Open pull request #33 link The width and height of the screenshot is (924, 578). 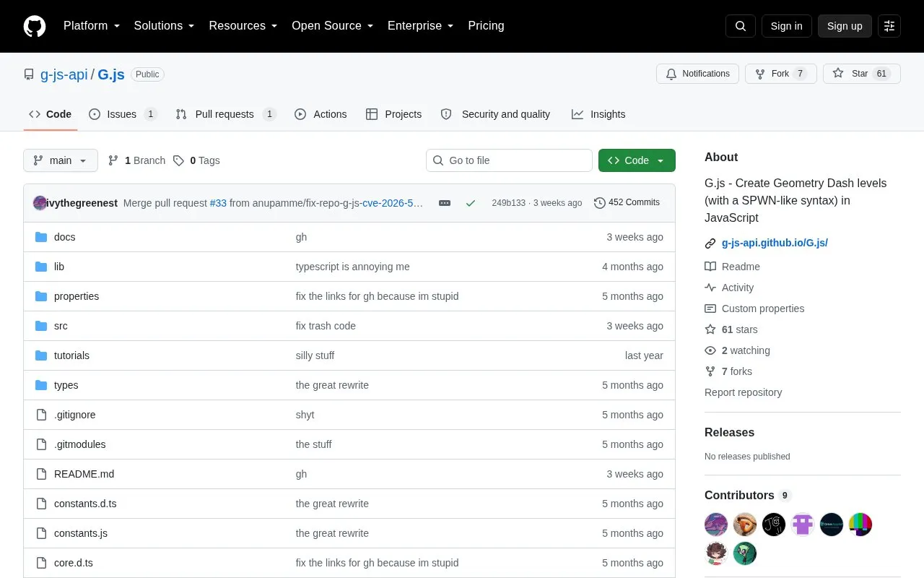pyautogui.click(x=218, y=203)
